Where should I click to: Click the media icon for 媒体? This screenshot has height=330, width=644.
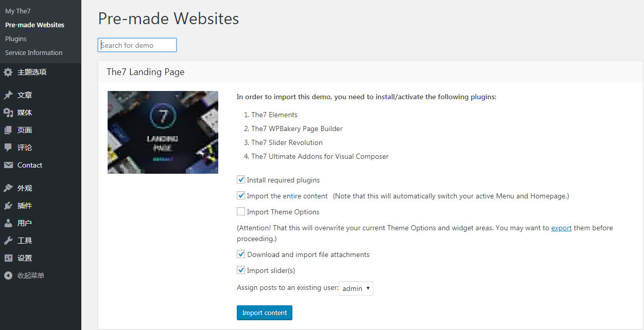coord(8,113)
